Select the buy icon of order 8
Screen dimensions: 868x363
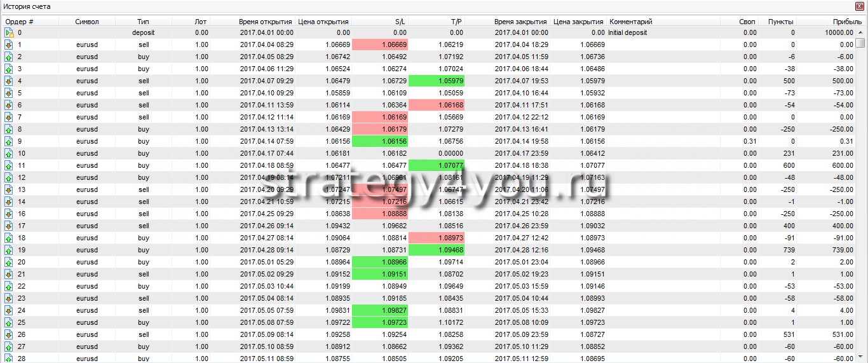tap(9, 129)
